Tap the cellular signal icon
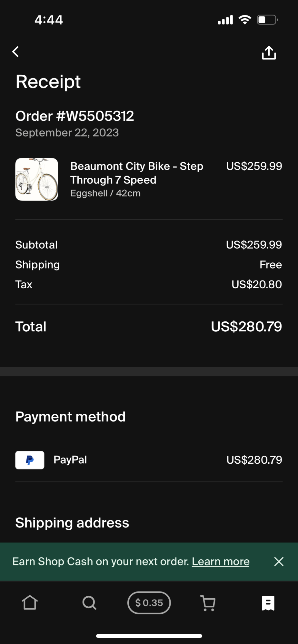298x644 pixels. tap(225, 20)
